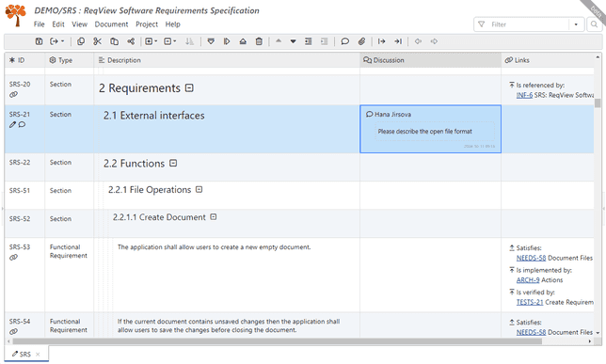Image resolution: width=606 pixels, height=364 pixels.
Task: Select the 2.1 External interfaces heading
Action: click(x=153, y=116)
